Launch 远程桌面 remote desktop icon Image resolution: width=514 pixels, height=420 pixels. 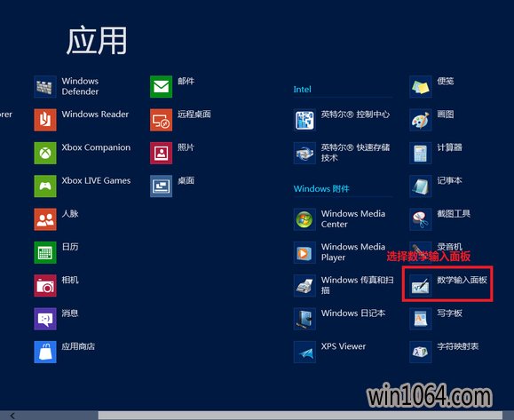[x=161, y=120]
